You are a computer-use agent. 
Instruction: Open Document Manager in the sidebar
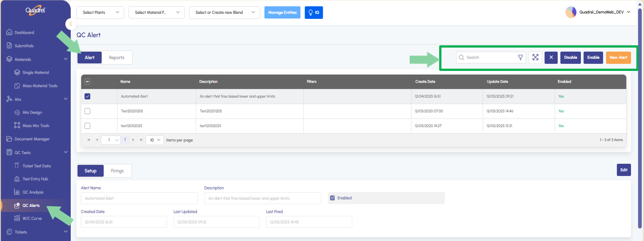(31, 139)
